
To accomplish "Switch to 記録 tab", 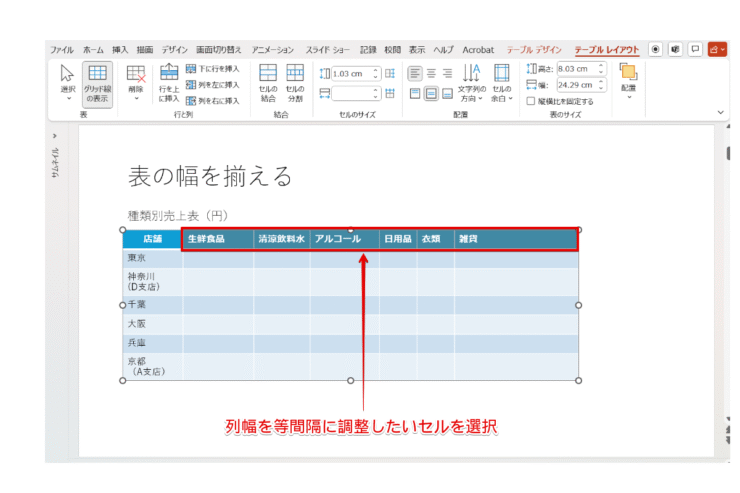I will point(368,50).
